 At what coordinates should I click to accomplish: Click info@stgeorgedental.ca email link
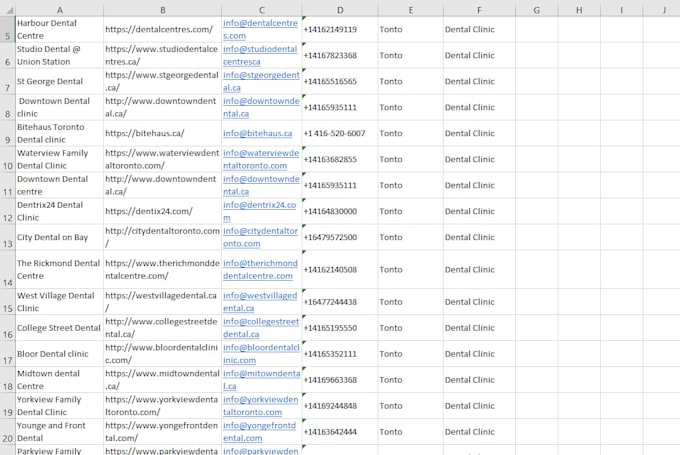pos(261,82)
